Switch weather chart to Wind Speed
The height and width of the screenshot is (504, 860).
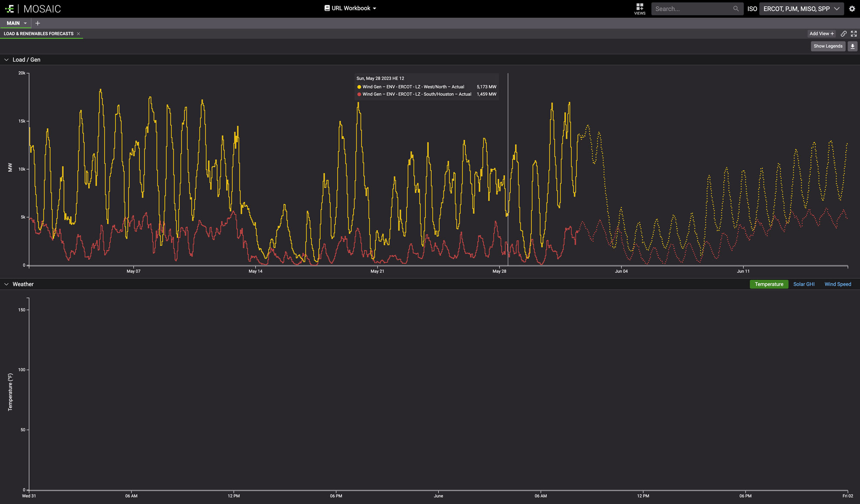click(838, 284)
